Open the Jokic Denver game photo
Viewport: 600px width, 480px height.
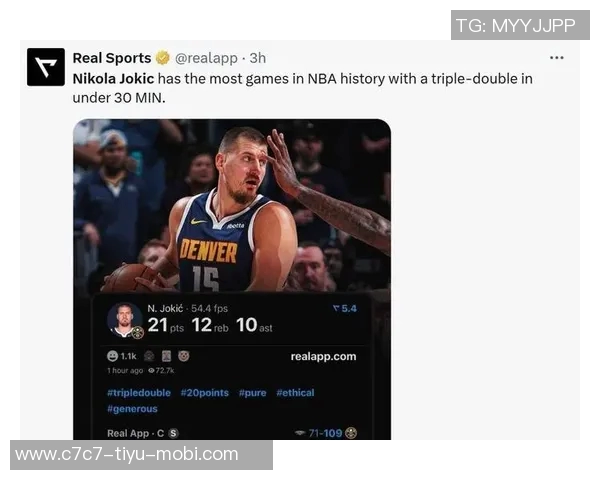(x=232, y=206)
